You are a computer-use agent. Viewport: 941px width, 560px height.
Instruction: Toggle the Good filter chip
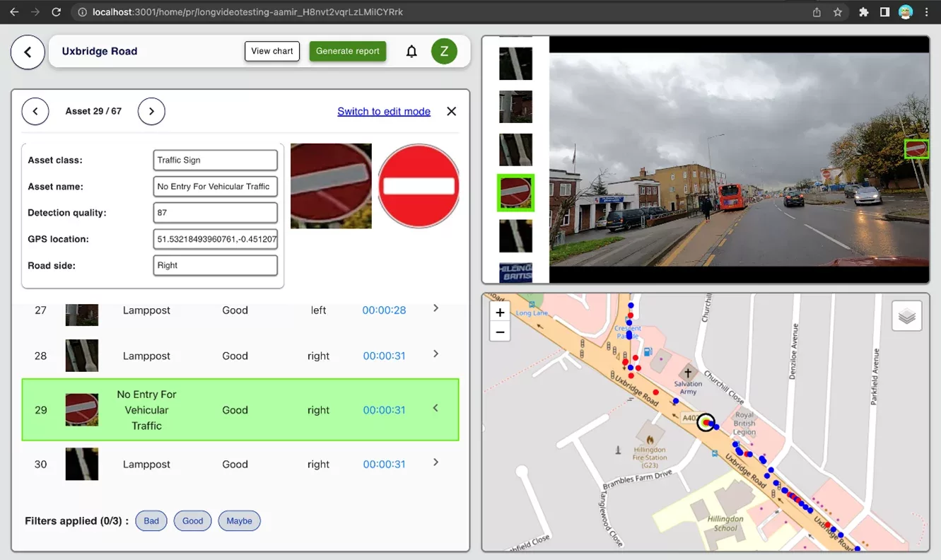192,521
